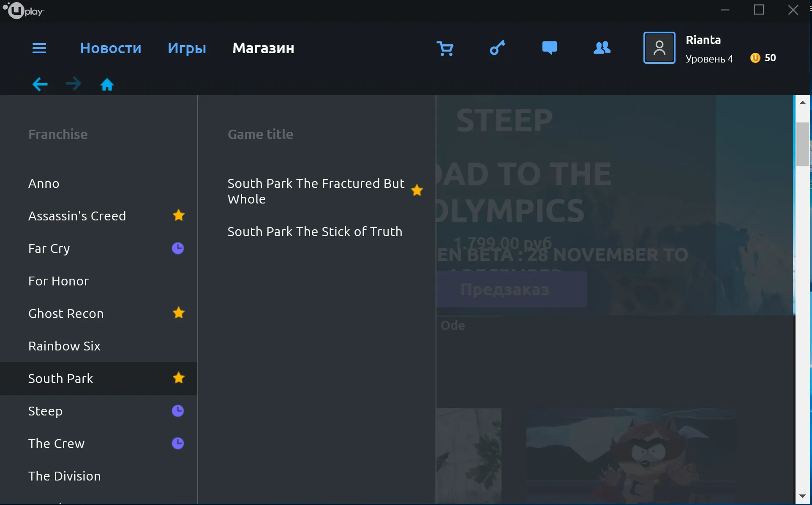The width and height of the screenshot is (812, 505).
Task: Click the star beside Assassin's Creed
Action: pyautogui.click(x=179, y=215)
